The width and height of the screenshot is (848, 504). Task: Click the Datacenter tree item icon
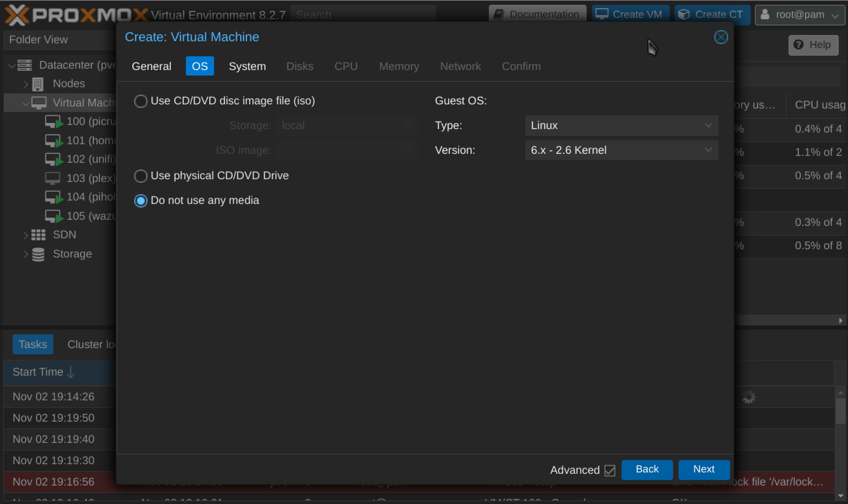[x=25, y=65]
